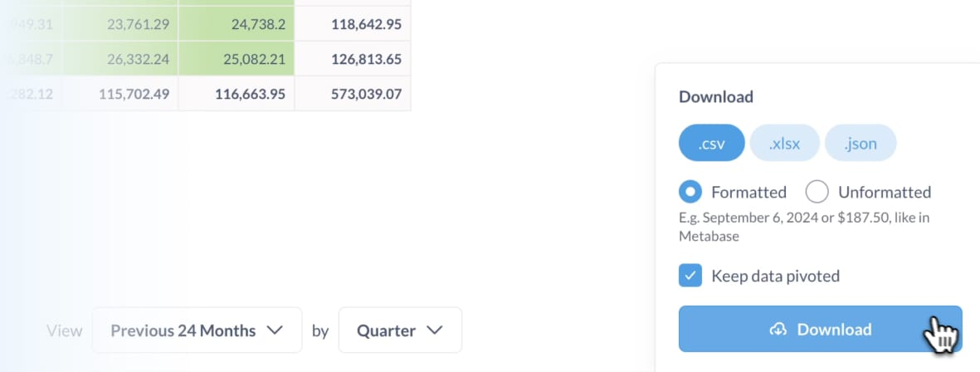Choose the .xlsx export format
This screenshot has width=980, height=372.
coord(784,143)
